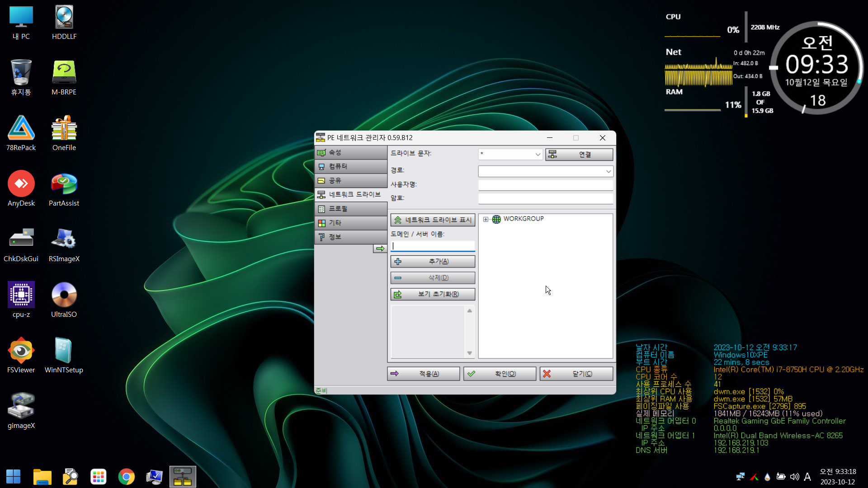This screenshot has height=488, width=868.
Task: Click the server list scrollbar up arrow
Action: coord(470,311)
